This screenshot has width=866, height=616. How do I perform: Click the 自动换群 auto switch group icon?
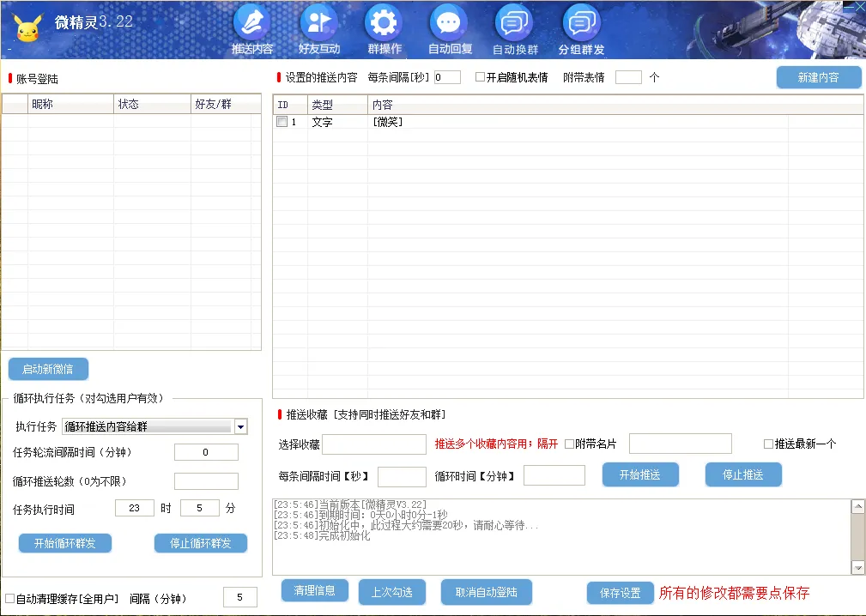(x=515, y=23)
